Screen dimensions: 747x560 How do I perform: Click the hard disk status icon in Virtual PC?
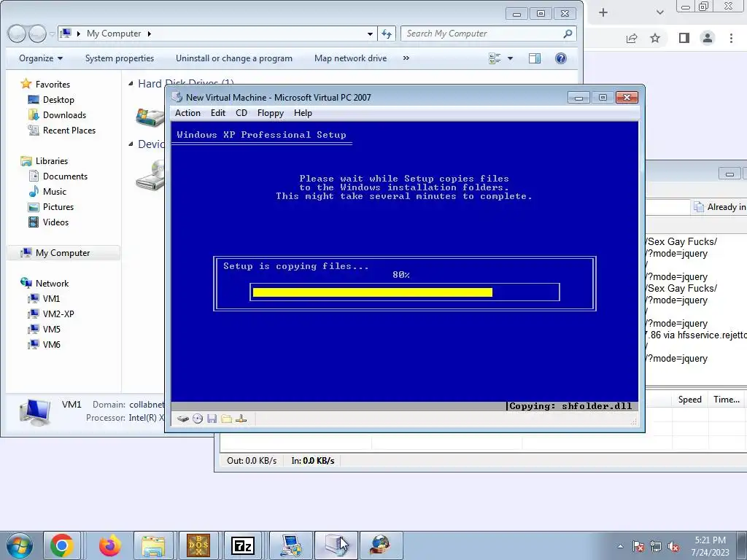pos(183,419)
